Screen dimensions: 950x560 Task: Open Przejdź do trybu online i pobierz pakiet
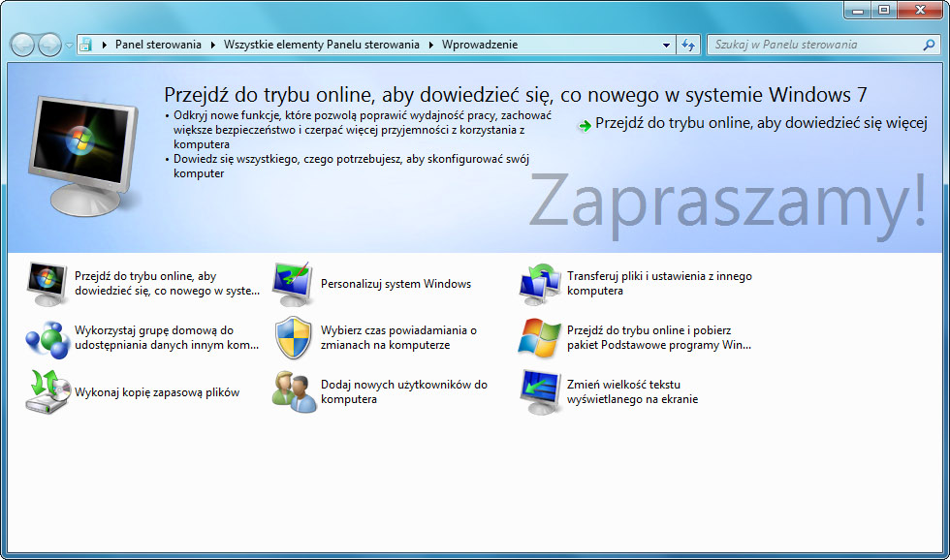(658, 338)
